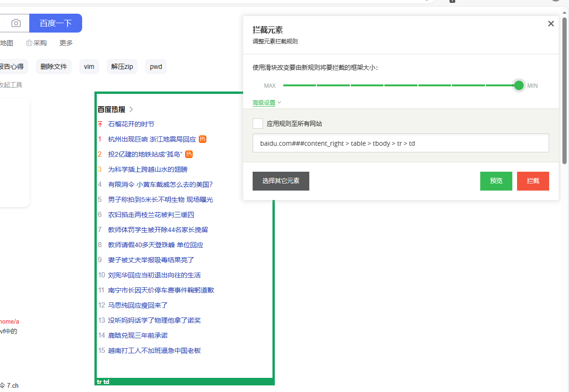Open hot search 为科学插上跨越山水的翅膀
569x392 pixels.
click(148, 169)
